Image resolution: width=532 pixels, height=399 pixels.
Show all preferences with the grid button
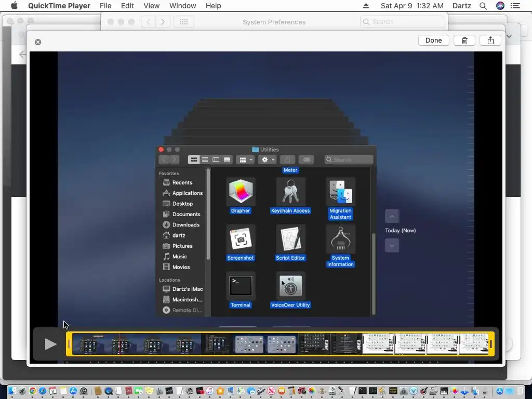[183, 22]
